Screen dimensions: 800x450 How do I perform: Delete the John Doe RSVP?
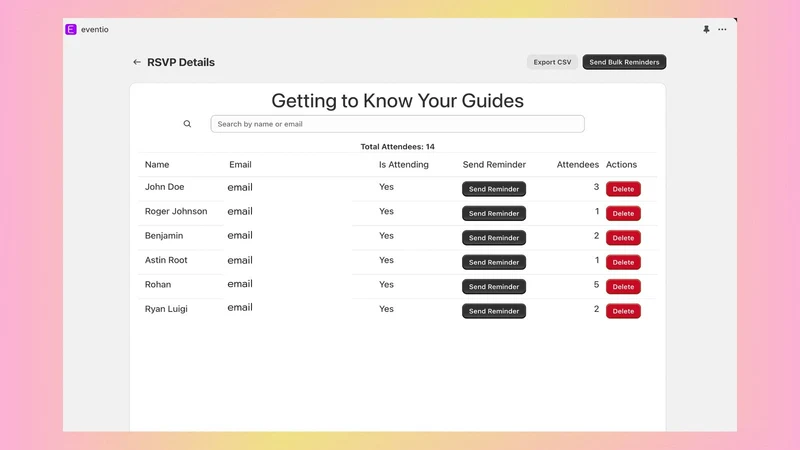pos(623,189)
